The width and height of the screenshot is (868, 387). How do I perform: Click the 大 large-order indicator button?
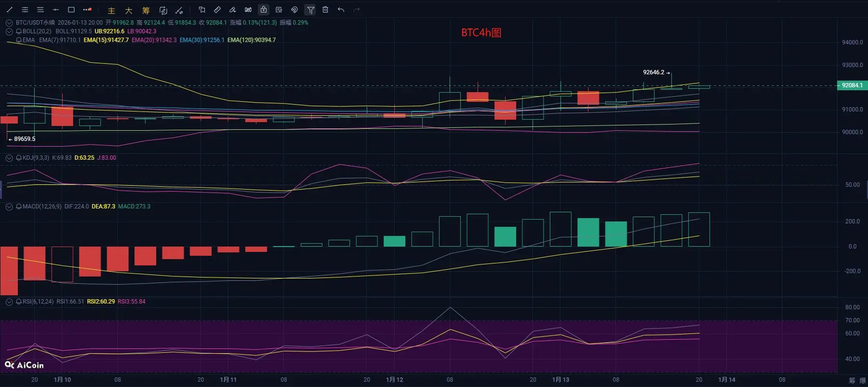pos(129,10)
